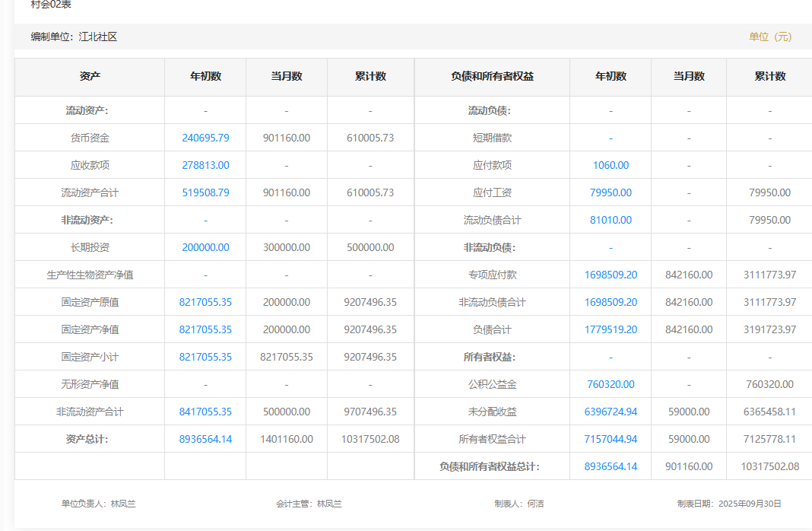The height and width of the screenshot is (531, 812).
Task: Open the 所有者权益合计 link 7157044.94
Action: [611, 439]
